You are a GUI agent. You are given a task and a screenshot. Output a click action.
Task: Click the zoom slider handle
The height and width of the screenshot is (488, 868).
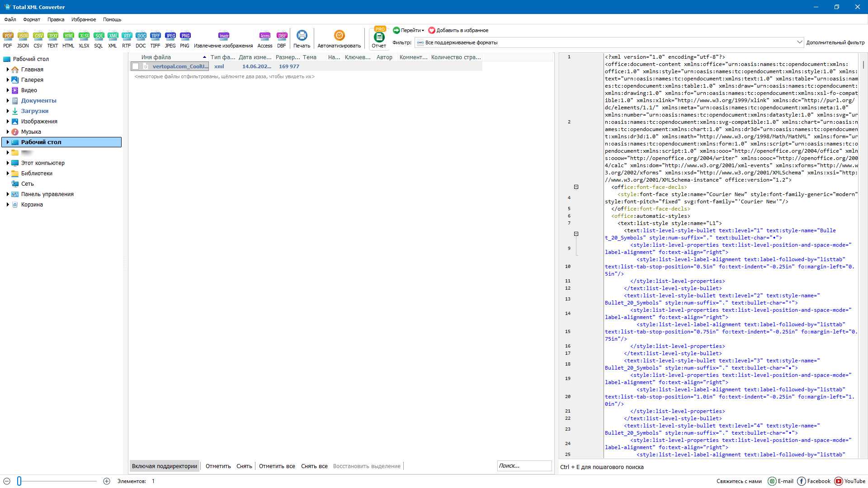coord(19,481)
